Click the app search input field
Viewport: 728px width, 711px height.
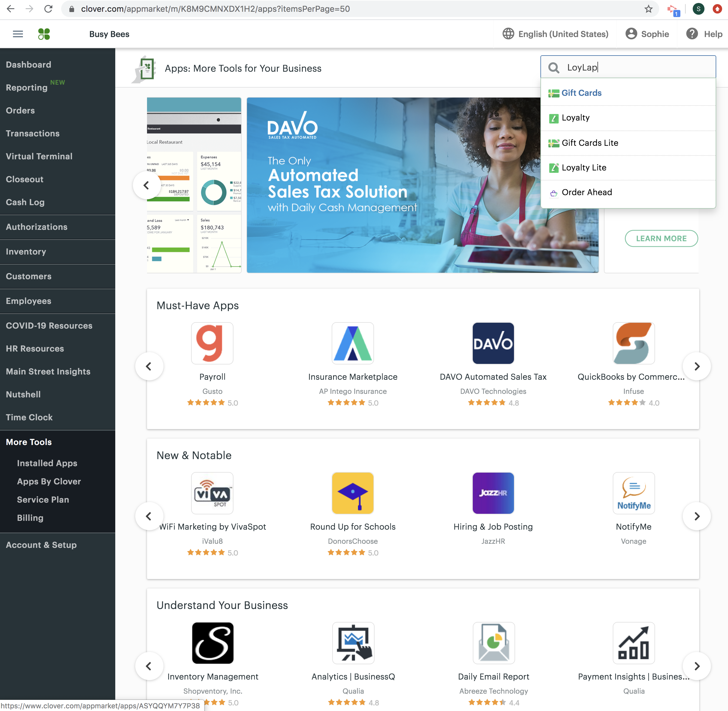pyautogui.click(x=635, y=67)
